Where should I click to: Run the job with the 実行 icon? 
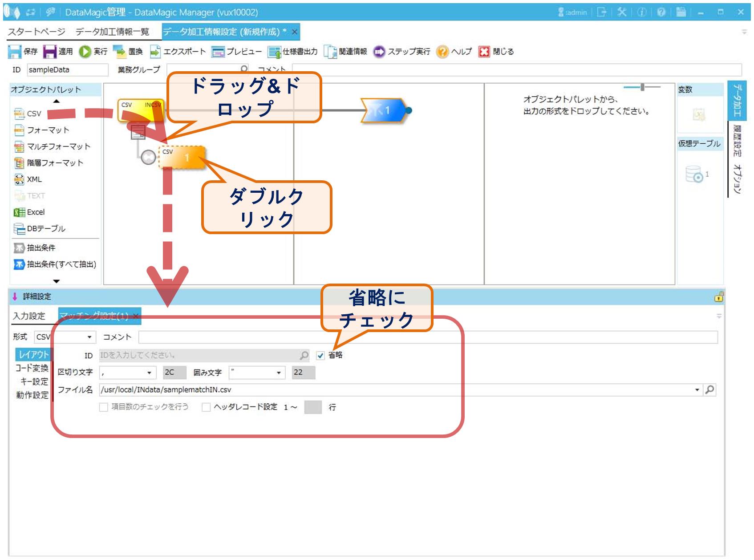point(85,52)
